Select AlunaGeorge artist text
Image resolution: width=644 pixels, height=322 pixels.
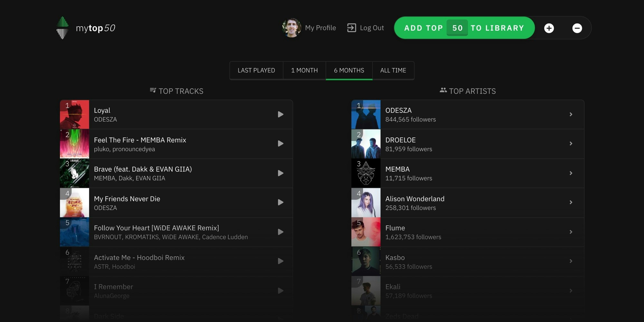[x=111, y=296]
